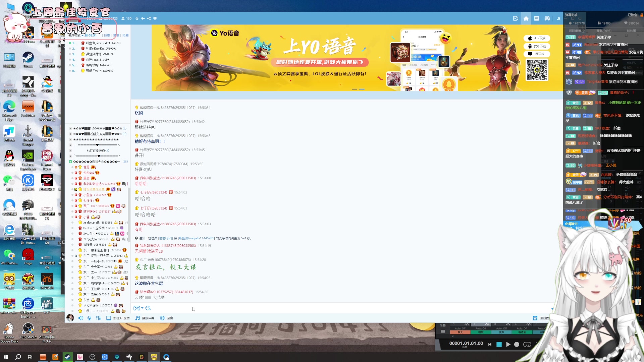Open audio mixer sliders icon
This screenshot has height=362, width=644.
tap(98, 318)
